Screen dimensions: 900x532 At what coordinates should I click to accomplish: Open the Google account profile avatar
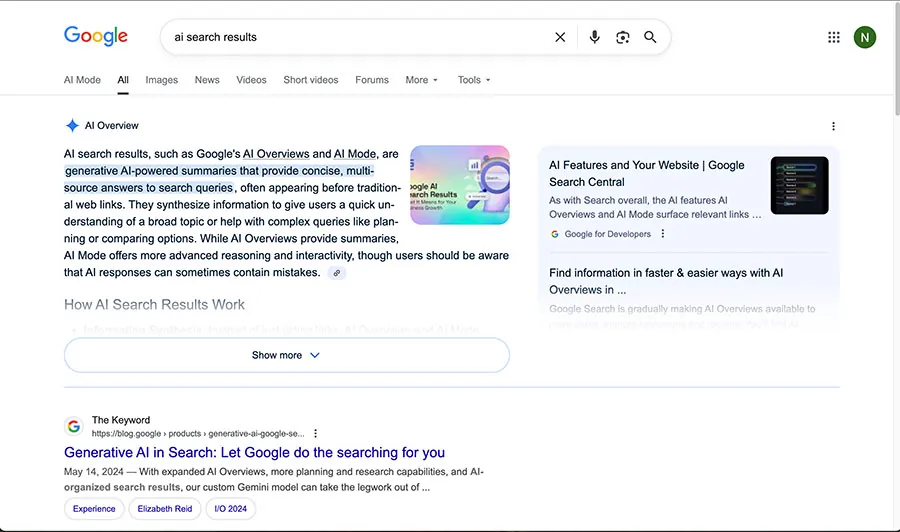(864, 37)
